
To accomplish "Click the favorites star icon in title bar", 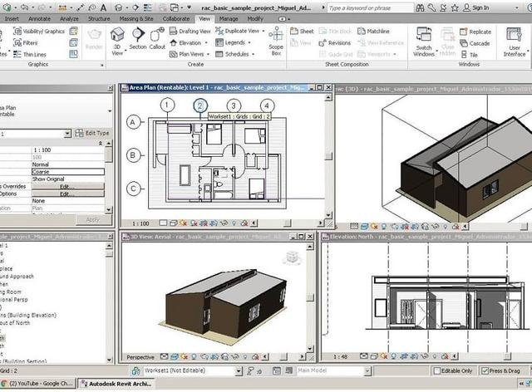I will point(455,7).
